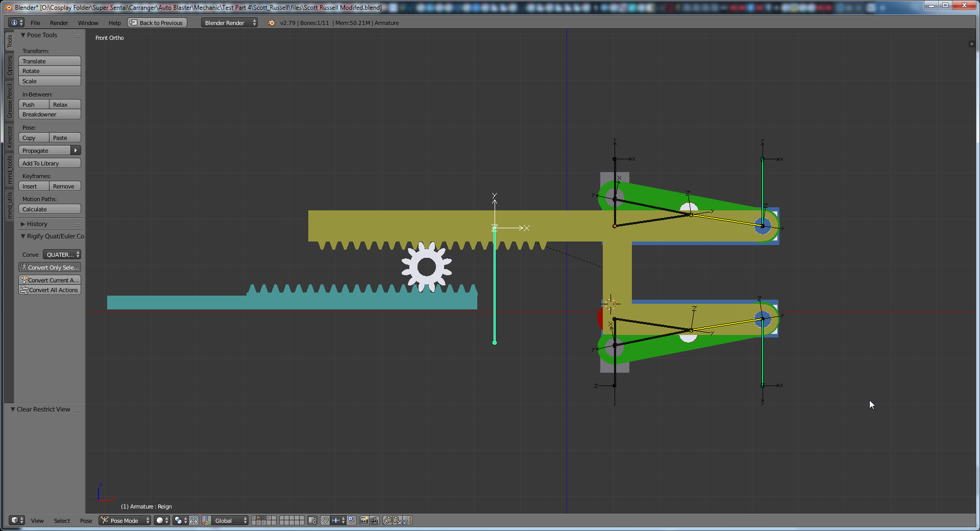The image size is (980, 531).
Task: Open the Info editor type selector
Action: pyautogui.click(x=16, y=22)
